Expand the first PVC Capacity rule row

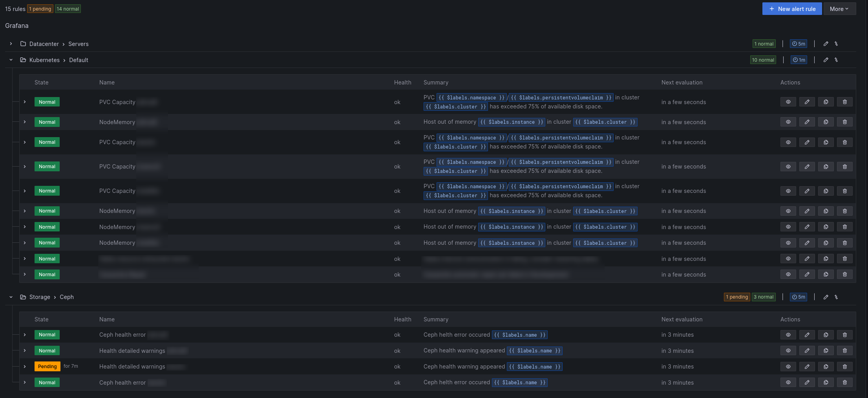[x=25, y=102]
